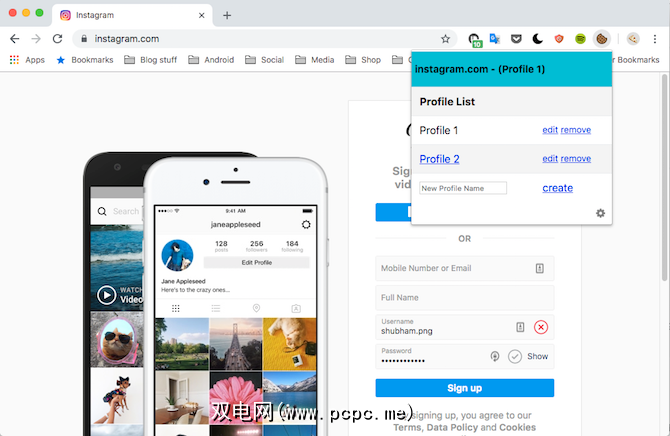Clear the username with red X icon
Viewport: 670px width, 436px height.
click(x=541, y=327)
